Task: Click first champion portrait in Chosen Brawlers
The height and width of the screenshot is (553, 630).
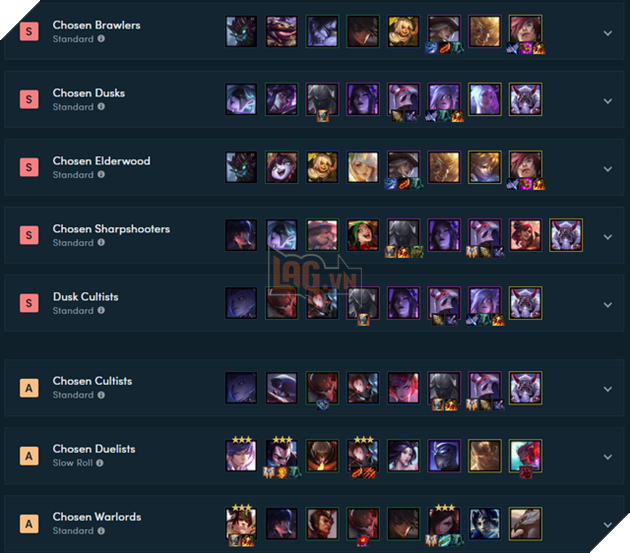Action: coord(241,31)
